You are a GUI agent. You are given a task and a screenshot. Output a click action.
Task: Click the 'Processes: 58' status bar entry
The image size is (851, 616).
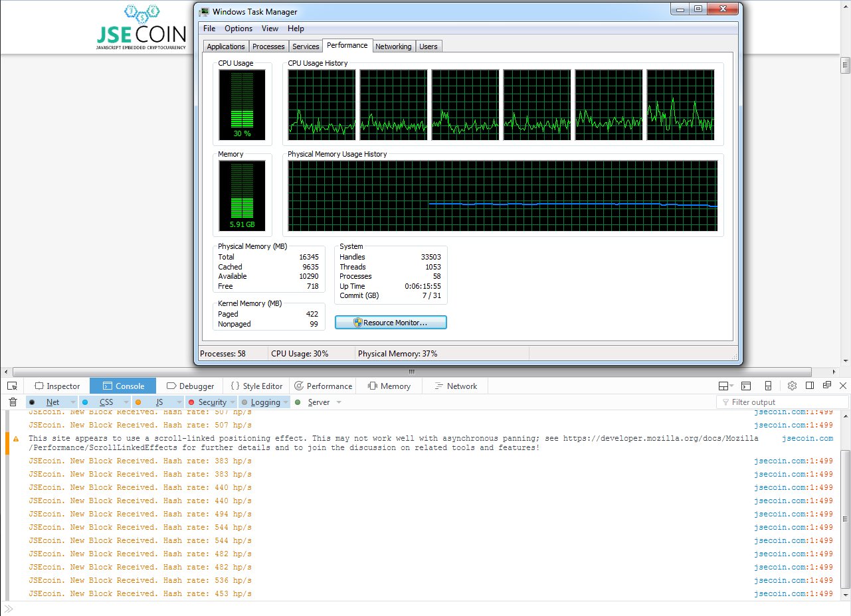pos(223,354)
